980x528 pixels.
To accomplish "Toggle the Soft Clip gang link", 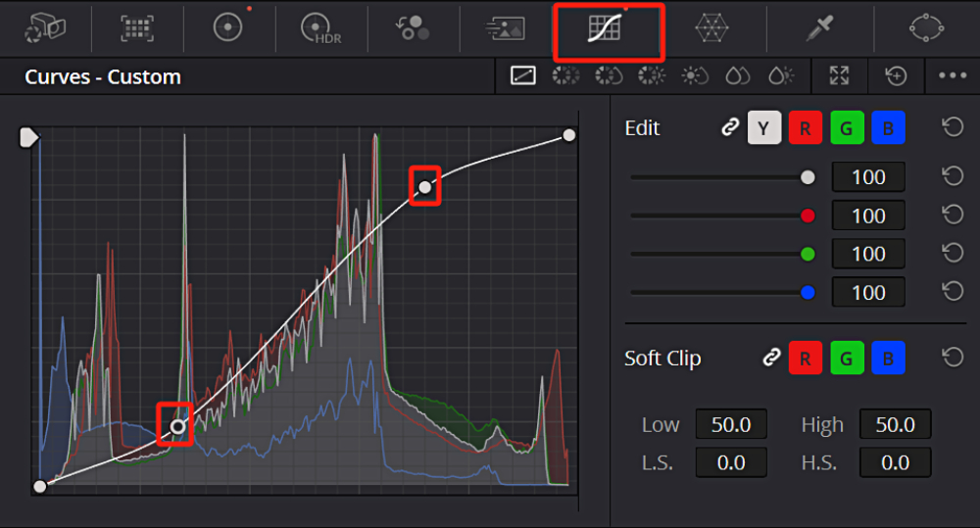I will [772, 358].
